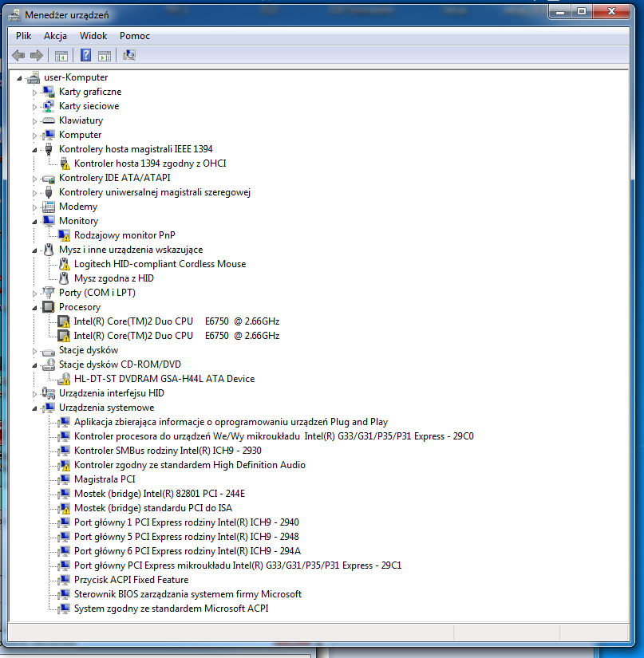The width and height of the screenshot is (644, 658).
Task: Click the user-Komputer root computer icon
Action: click(34, 77)
